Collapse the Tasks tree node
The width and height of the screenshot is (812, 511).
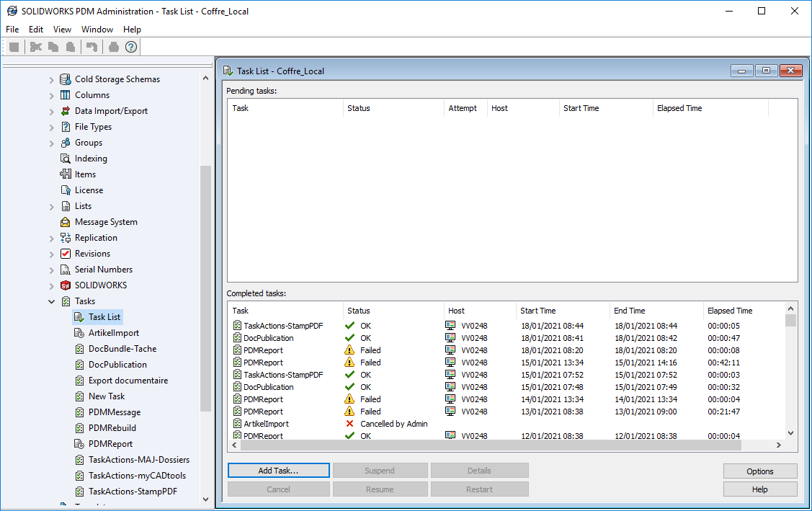coord(51,301)
